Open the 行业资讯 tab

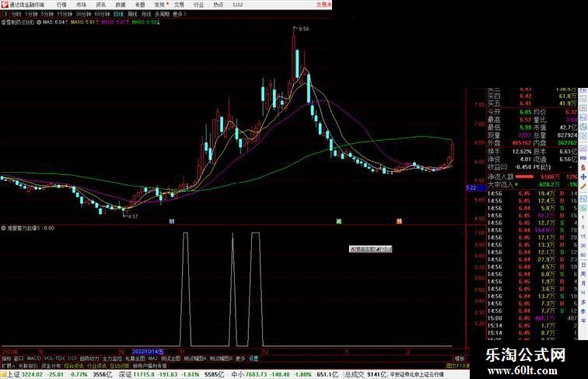click(96, 365)
